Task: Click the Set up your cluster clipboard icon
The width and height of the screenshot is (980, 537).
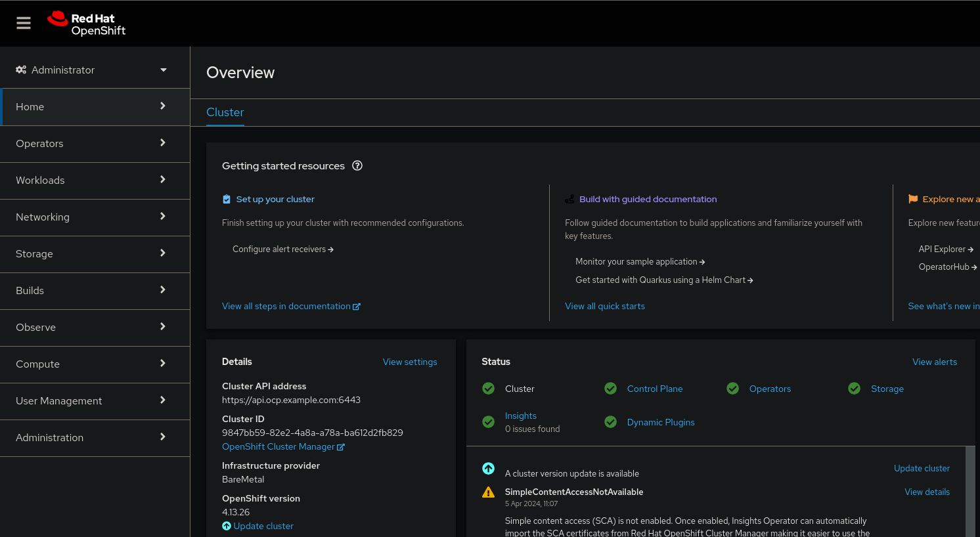Action: coord(227,200)
